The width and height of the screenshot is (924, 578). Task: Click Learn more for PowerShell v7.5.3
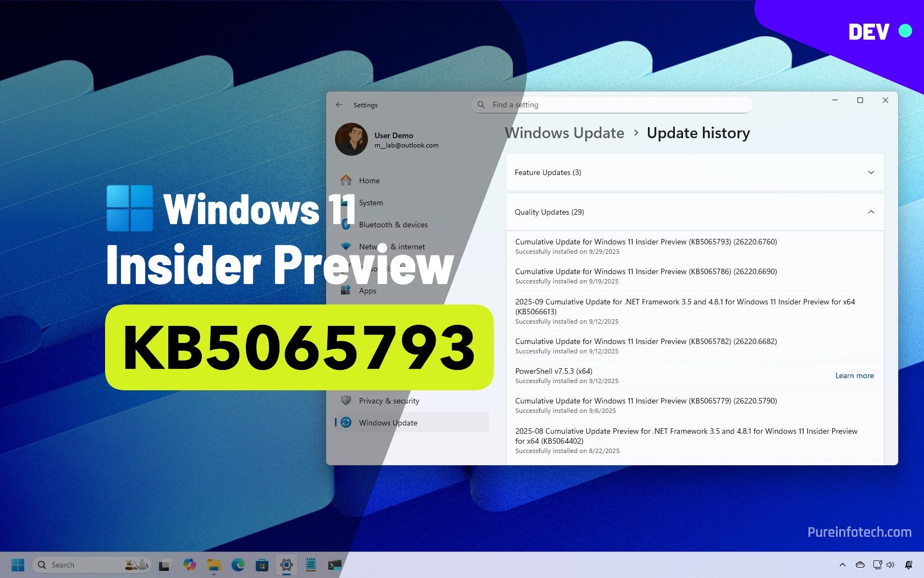(x=854, y=375)
